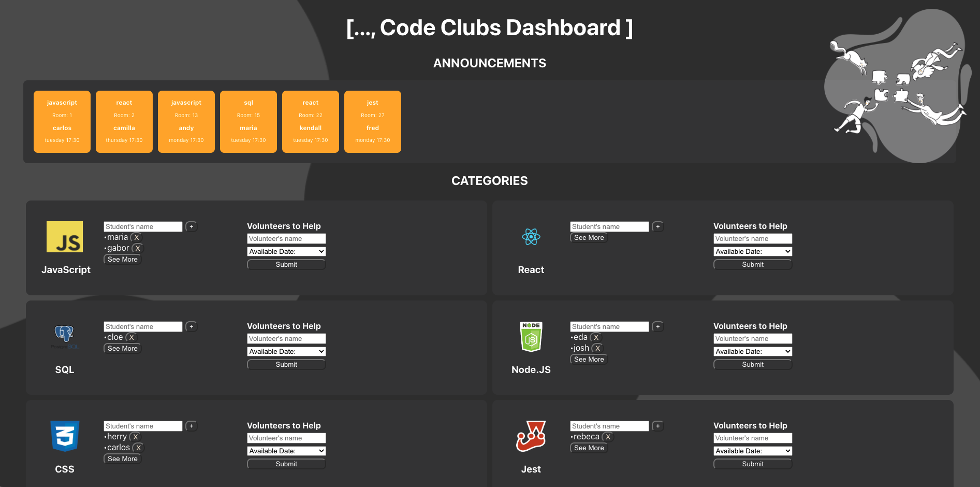Click See More in React card

point(589,237)
